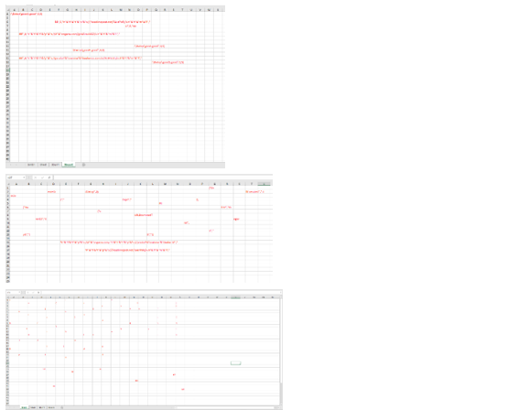Click the formula bar input in middle spreadsheet
Viewport: 529px width, 420px height.
pos(163,178)
